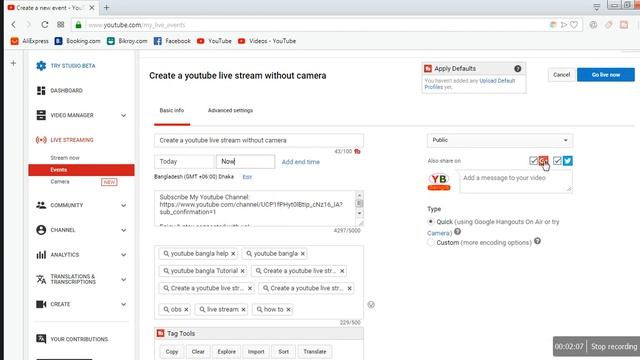Open Dashboard from the sidebar
The height and width of the screenshot is (360, 640).
(66, 91)
